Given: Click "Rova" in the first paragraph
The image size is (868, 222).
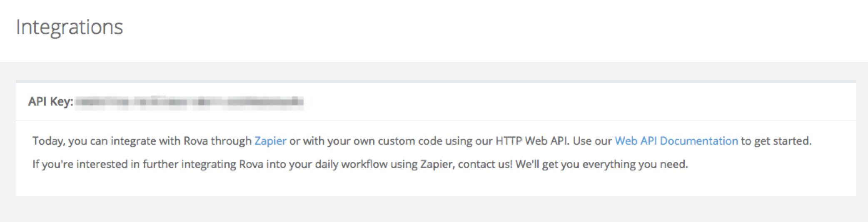Looking at the screenshot, I should tap(194, 141).
